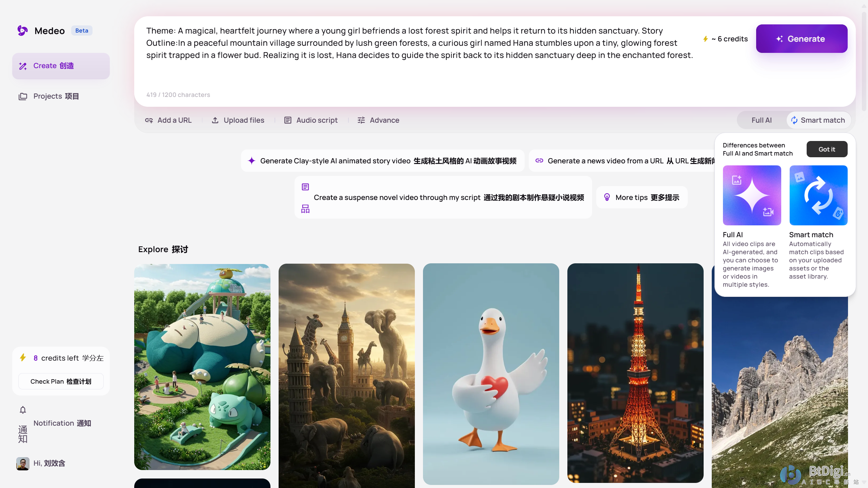Dismiss tooltip with Got it button
This screenshot has height=488, width=868.
click(x=826, y=149)
